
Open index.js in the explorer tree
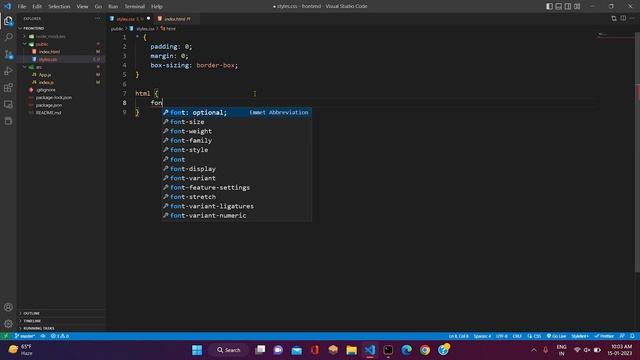[x=46, y=82]
